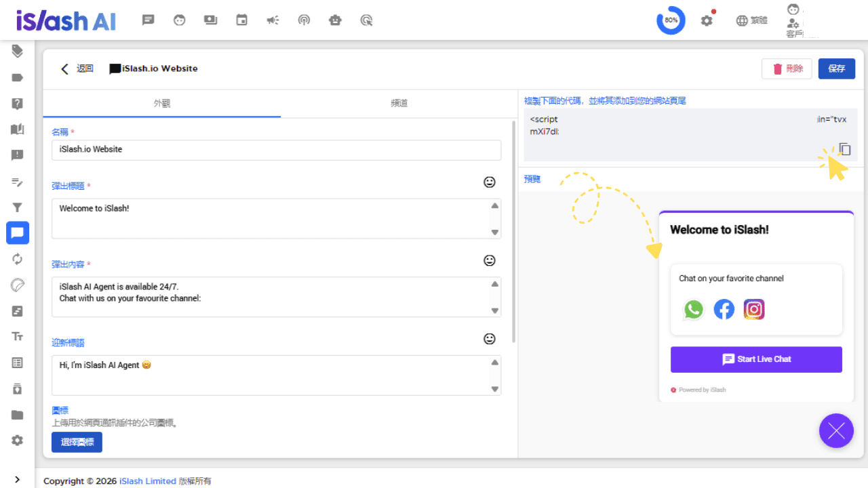Click the 預覽 preview label

pyautogui.click(x=532, y=180)
